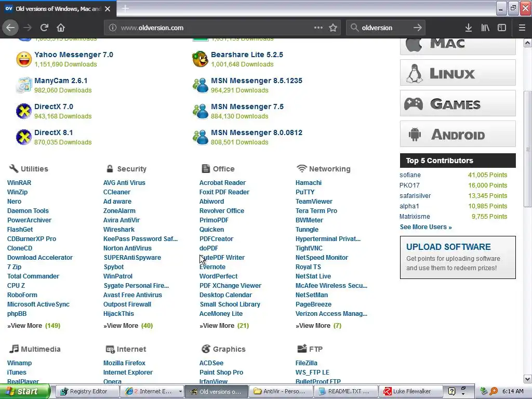This screenshot has height=399, width=532.
Task: Open the downloads arrow icon
Action: pyautogui.click(x=469, y=28)
